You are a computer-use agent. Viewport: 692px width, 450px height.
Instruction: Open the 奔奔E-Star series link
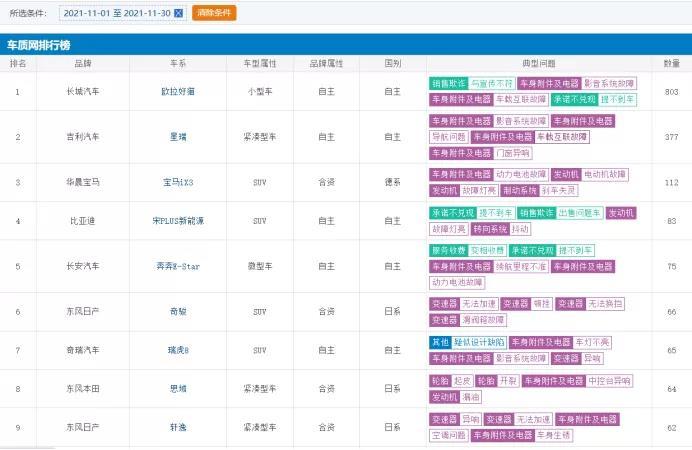pyautogui.click(x=178, y=266)
